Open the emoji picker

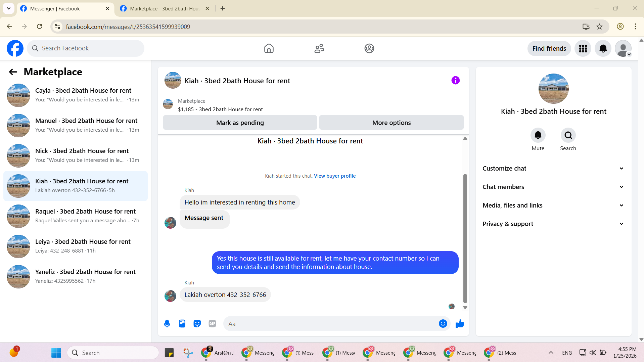tap(443, 324)
